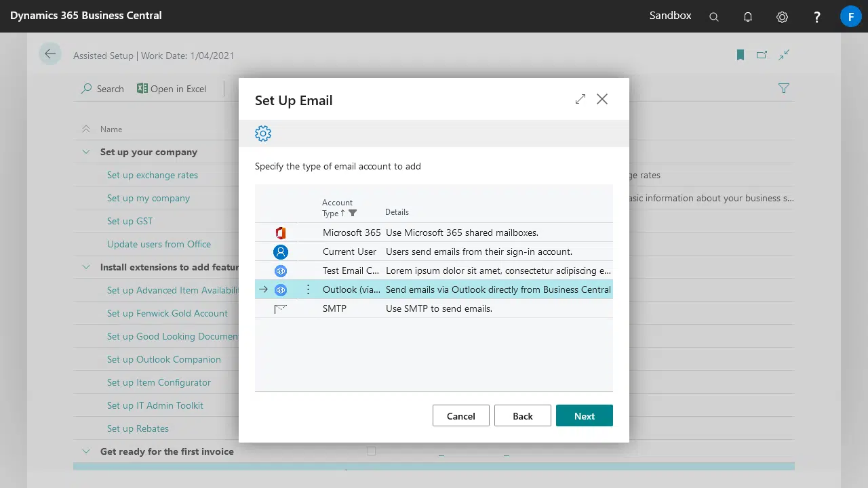Collapse the Set up your company group
868x488 pixels.
[x=86, y=152]
